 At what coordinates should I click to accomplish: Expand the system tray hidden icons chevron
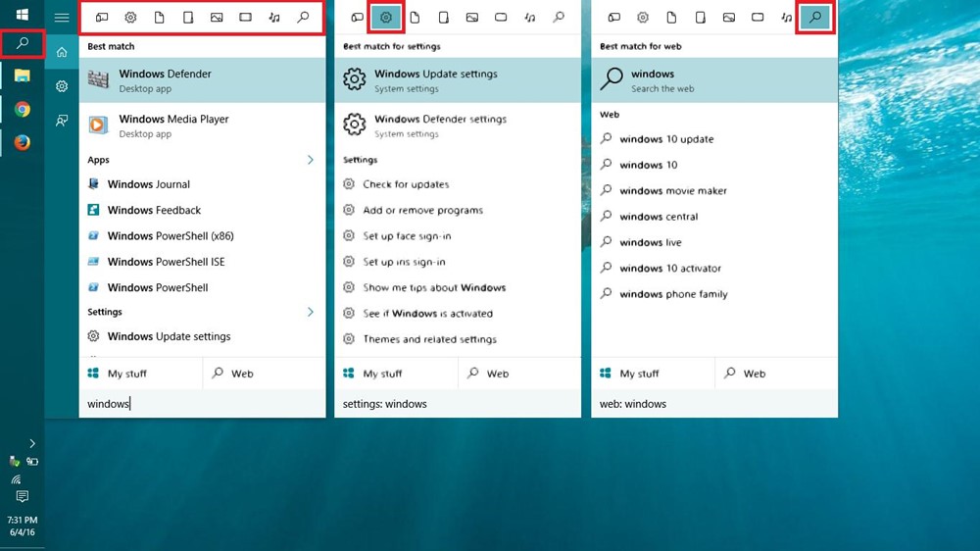(32, 443)
